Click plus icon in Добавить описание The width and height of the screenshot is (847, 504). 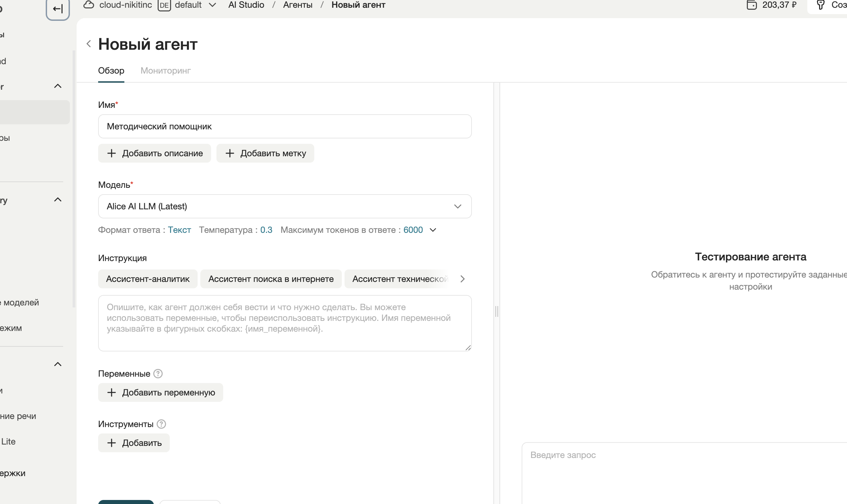click(112, 153)
